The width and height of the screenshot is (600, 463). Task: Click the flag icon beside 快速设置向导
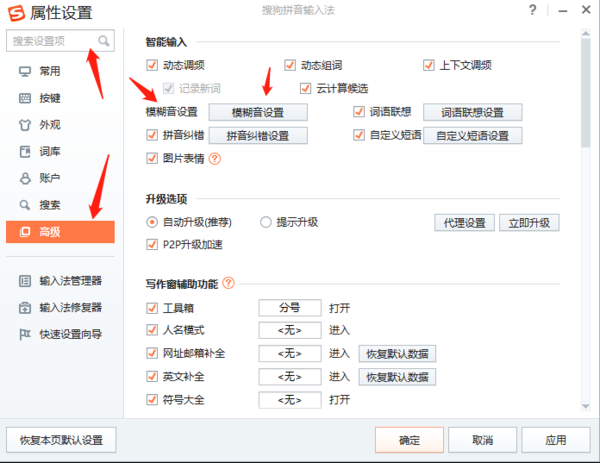click(x=25, y=334)
